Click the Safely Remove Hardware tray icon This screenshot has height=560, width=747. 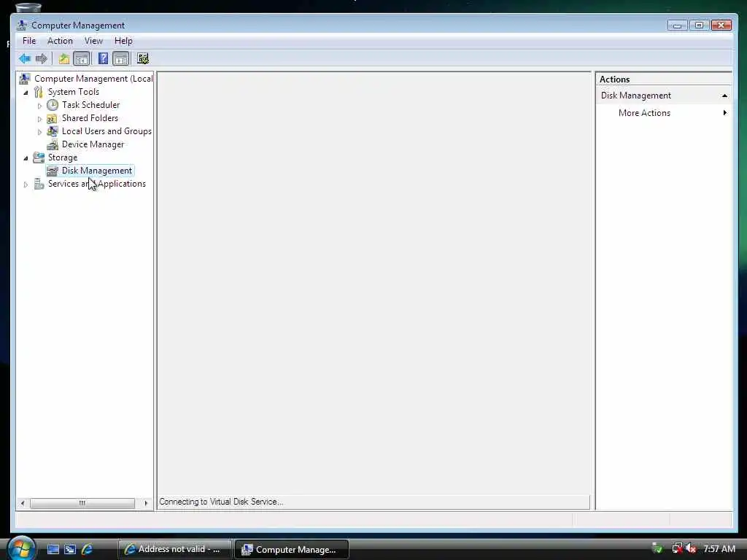pos(657,548)
